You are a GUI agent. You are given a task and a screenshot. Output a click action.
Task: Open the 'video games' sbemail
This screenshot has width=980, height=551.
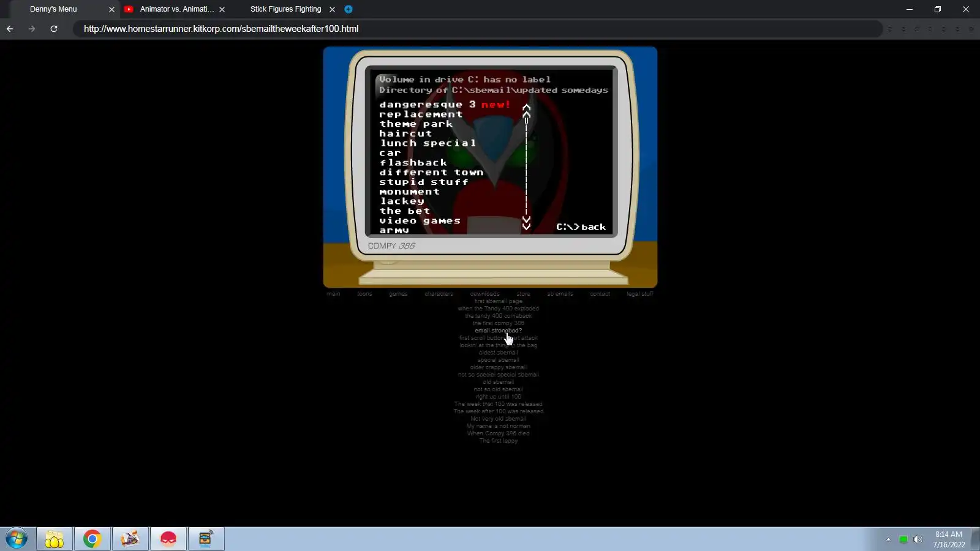420,221
